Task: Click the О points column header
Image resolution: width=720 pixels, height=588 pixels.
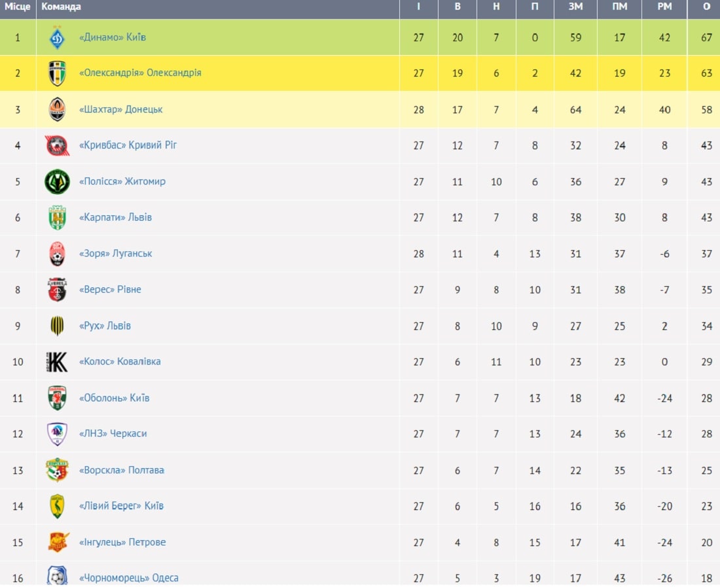Action: point(707,7)
